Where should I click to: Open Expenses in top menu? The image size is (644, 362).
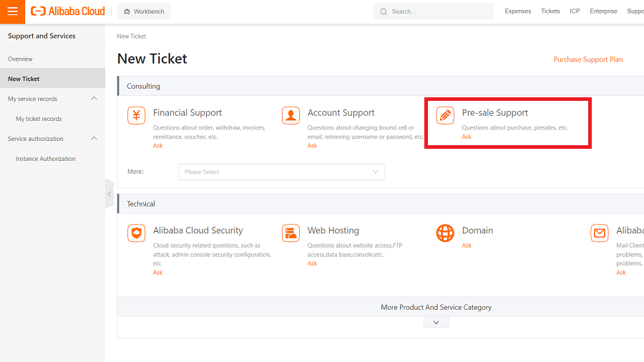pyautogui.click(x=518, y=11)
